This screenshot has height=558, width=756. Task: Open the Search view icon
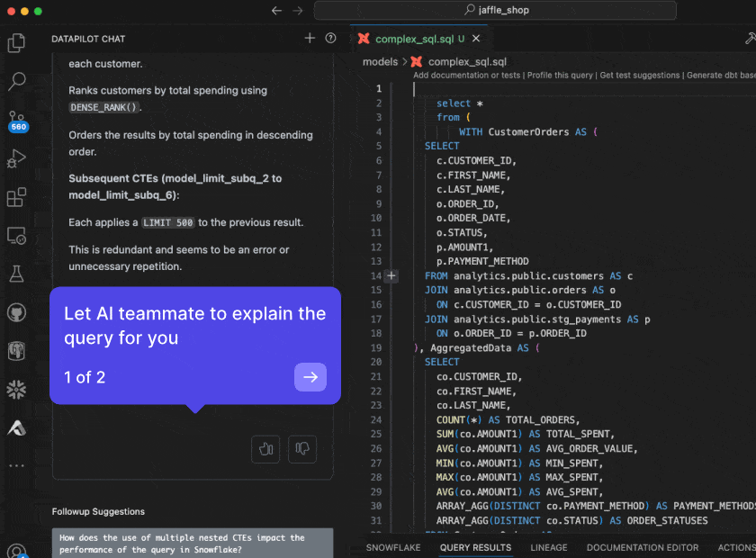click(x=16, y=82)
